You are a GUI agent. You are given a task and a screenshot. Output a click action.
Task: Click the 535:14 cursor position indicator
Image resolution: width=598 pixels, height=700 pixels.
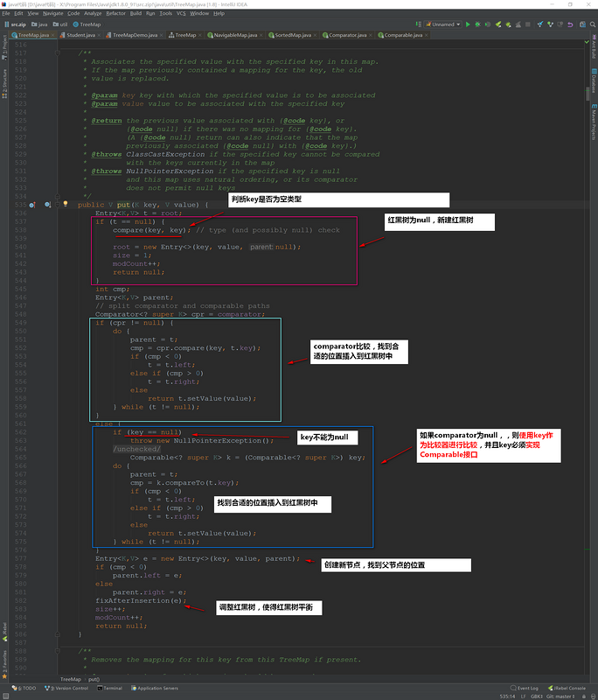pos(507,696)
